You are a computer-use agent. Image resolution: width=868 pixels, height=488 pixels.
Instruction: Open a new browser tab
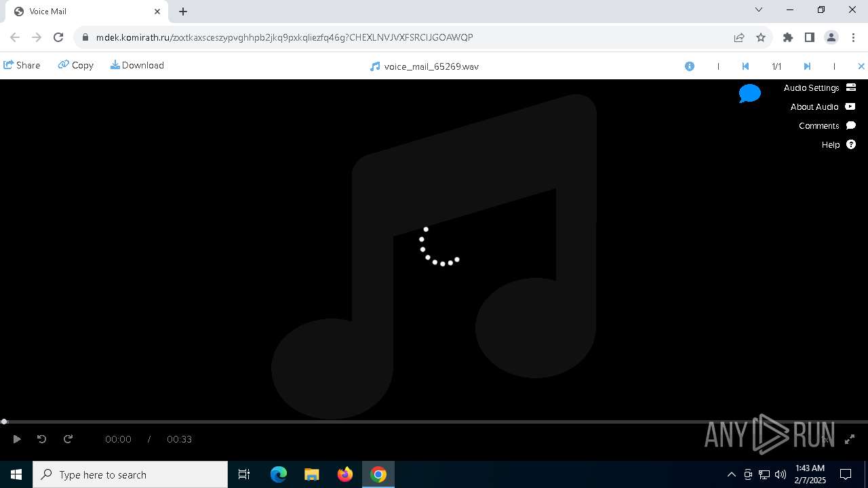coord(183,12)
